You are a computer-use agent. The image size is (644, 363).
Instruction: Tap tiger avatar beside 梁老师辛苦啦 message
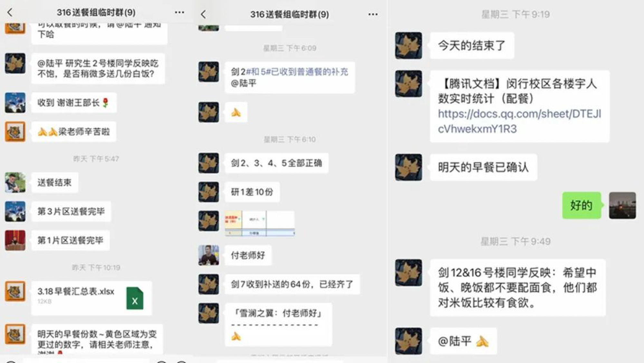pos(15,132)
